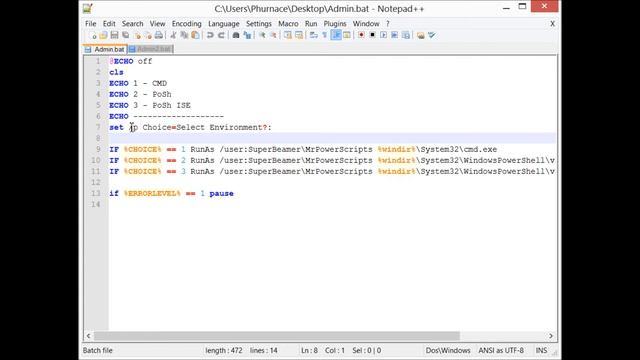The image size is (640, 360).
Task: Open the Run menu
Action: 311,24
